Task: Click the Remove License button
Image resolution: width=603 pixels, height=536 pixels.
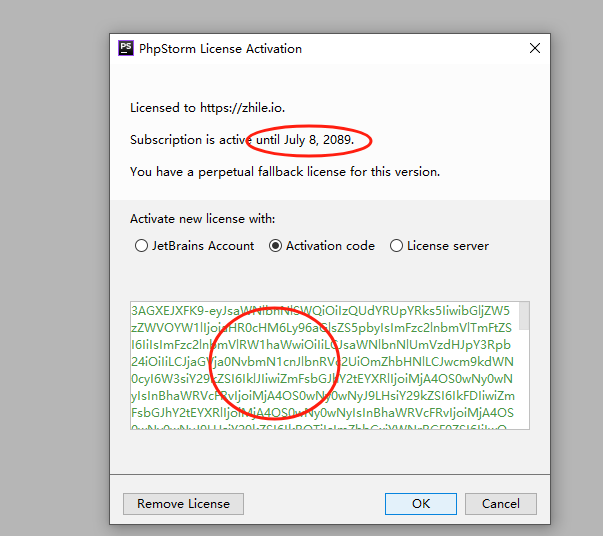Action: pyautogui.click(x=183, y=504)
